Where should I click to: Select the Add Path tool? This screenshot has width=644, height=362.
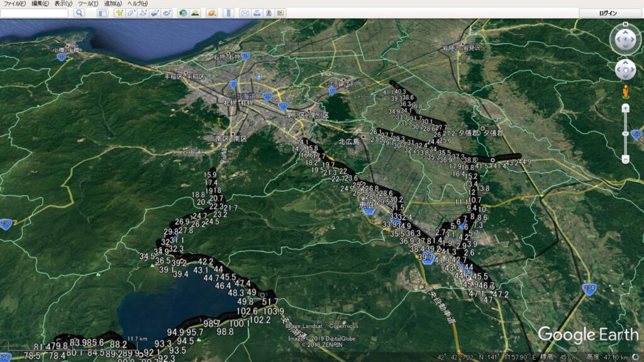(143, 13)
